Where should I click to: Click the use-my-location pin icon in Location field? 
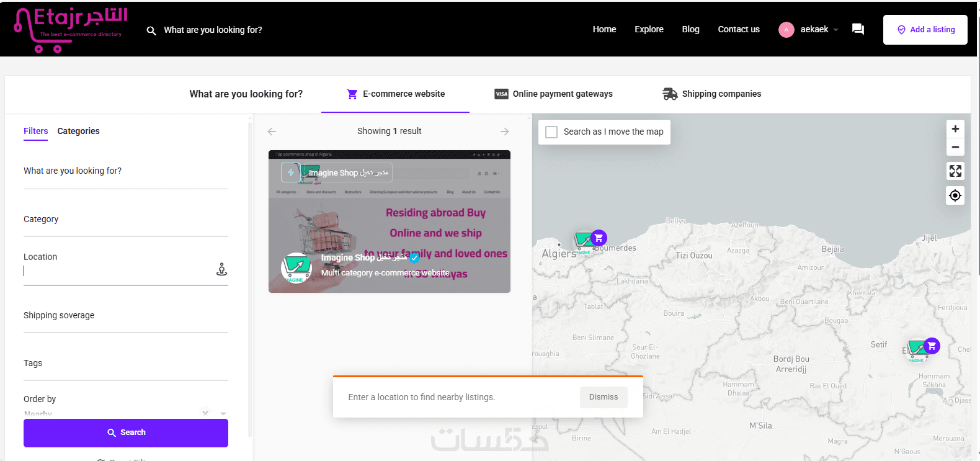[221, 269]
